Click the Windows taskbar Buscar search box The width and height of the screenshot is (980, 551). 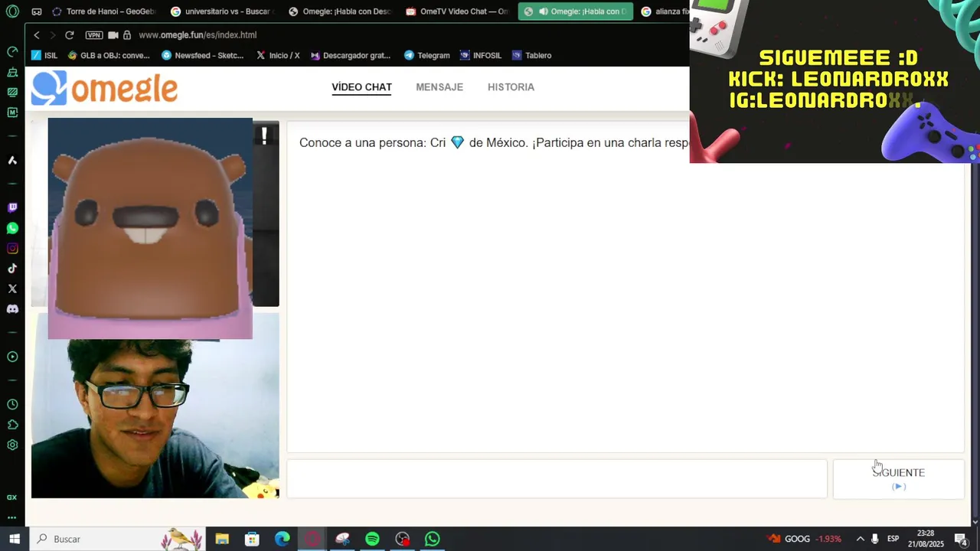point(119,539)
